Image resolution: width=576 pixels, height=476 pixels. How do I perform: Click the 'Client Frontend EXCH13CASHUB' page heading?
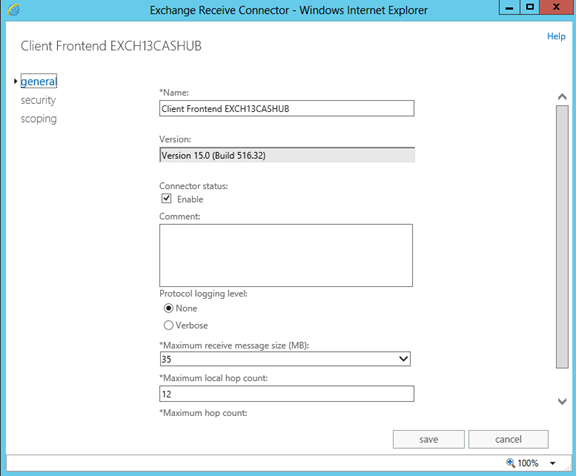(111, 46)
